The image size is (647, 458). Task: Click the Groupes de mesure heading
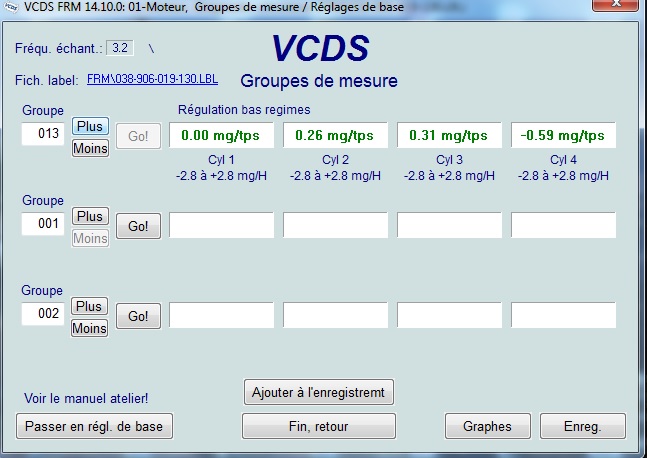tap(319, 81)
